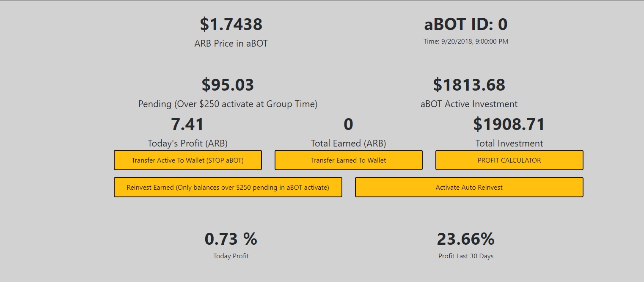Click the $1.7438 ARB price value
Screen dimensions: 644x282
click(231, 25)
